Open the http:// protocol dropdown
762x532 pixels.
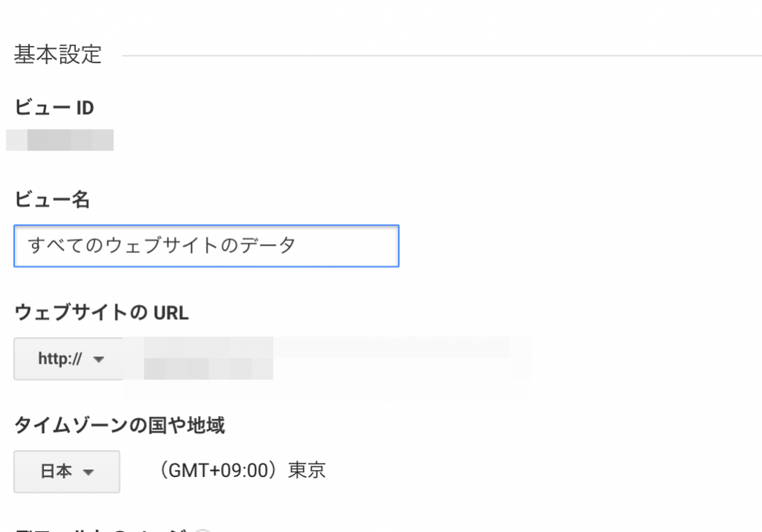tap(68, 359)
